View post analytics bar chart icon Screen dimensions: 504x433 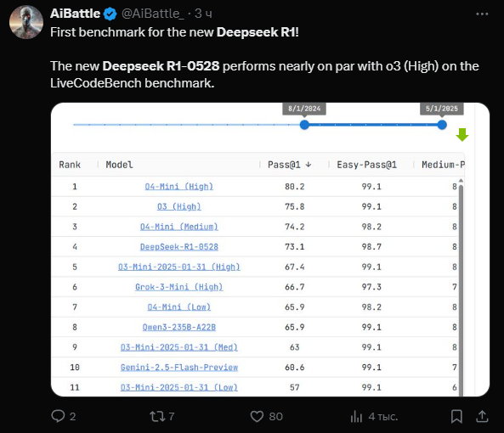click(356, 416)
